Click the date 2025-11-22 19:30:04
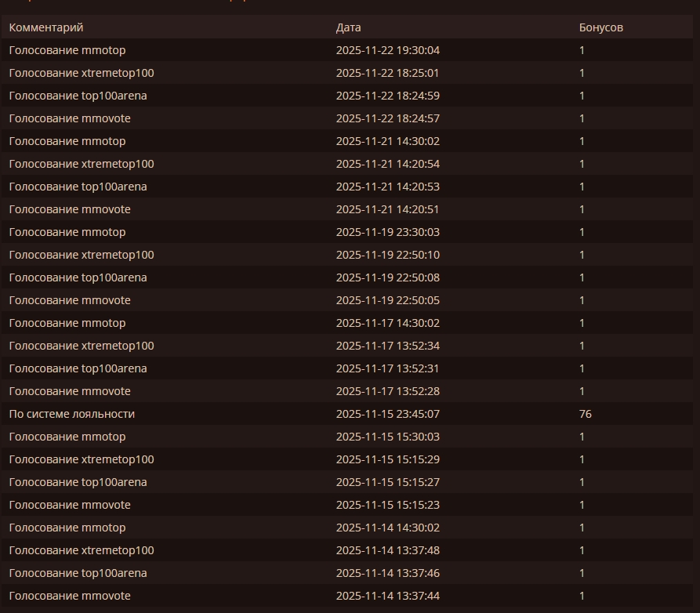Viewport: 700px width, 613px height. click(x=387, y=50)
